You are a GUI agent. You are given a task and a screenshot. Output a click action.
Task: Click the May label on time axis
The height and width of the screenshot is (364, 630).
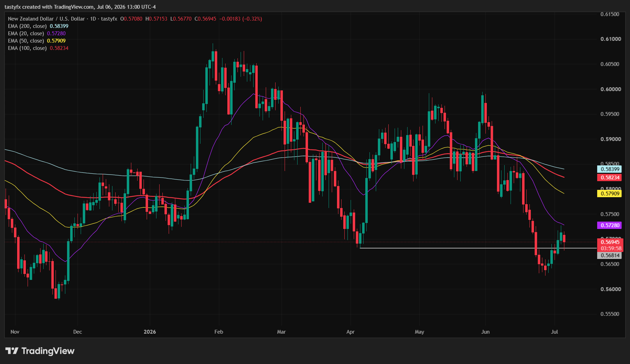coord(419,332)
